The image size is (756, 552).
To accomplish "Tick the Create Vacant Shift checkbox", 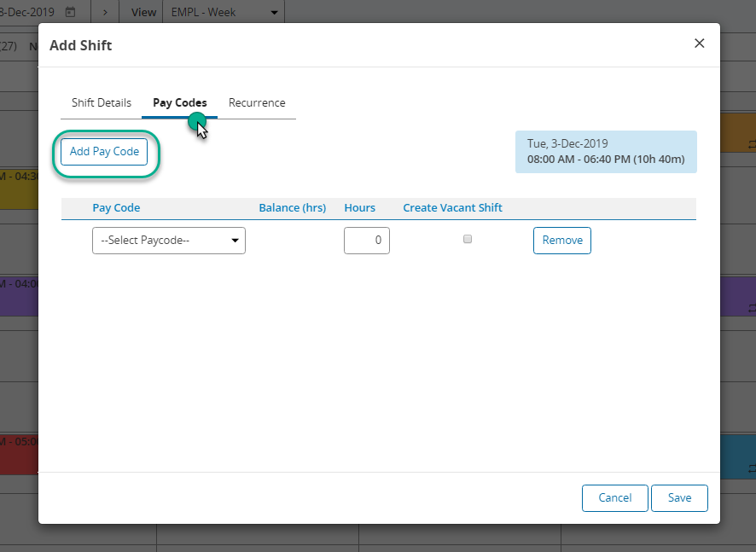I will [x=468, y=239].
